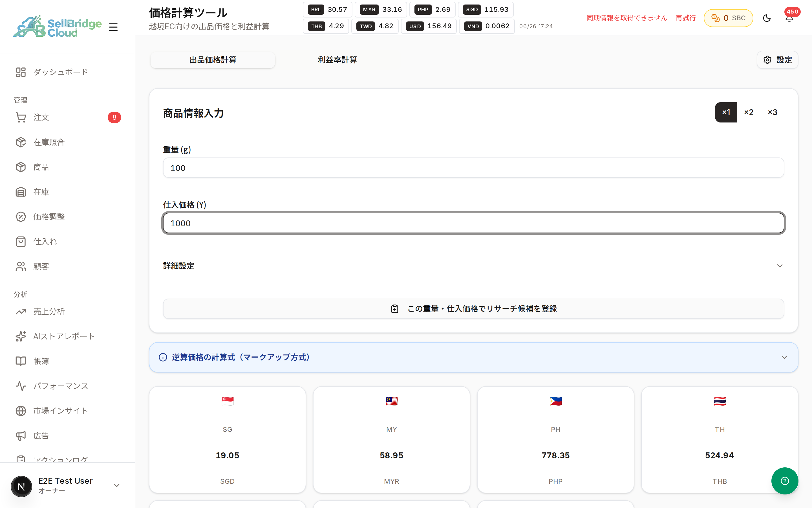Viewport: 812px width, 508px height.
Task: Click the 仕入れ shopping bag icon
Action: 21,242
